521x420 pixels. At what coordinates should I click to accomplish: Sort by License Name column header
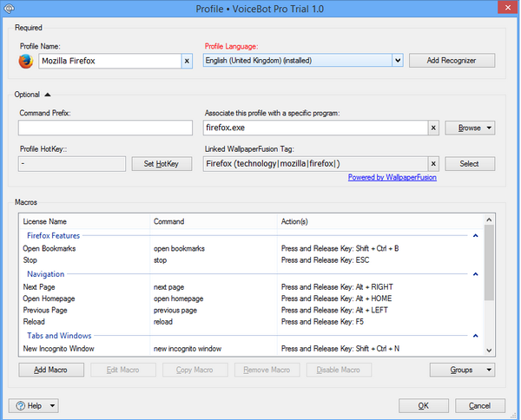pyautogui.click(x=85, y=221)
